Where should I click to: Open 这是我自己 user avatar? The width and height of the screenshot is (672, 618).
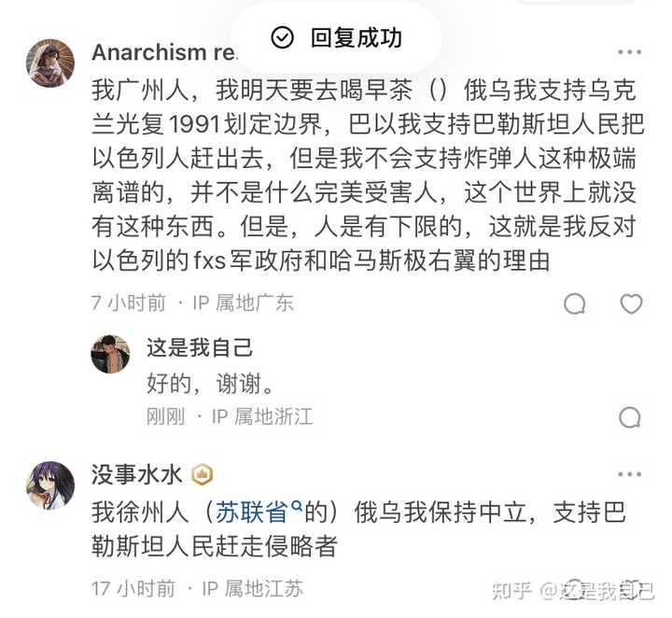tap(110, 354)
